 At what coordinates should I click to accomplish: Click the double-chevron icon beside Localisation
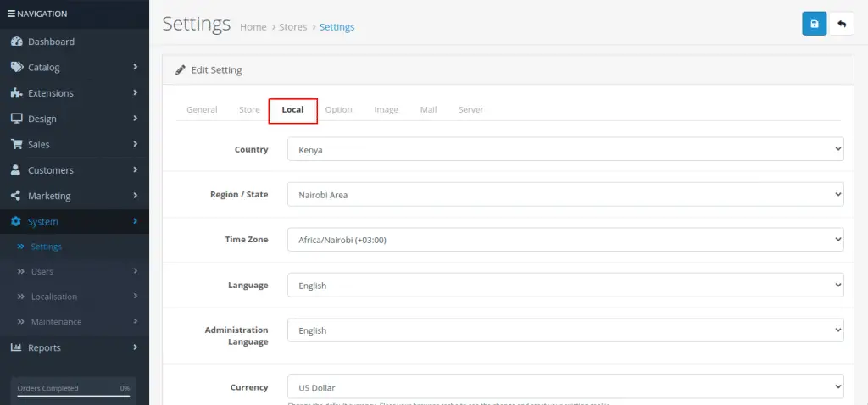[x=21, y=297]
